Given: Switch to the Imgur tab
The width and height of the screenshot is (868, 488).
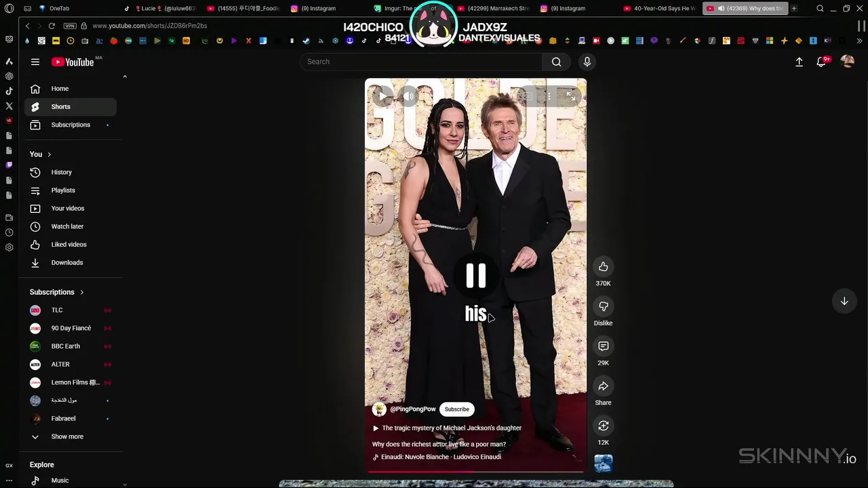Looking at the screenshot, I should [410, 8].
